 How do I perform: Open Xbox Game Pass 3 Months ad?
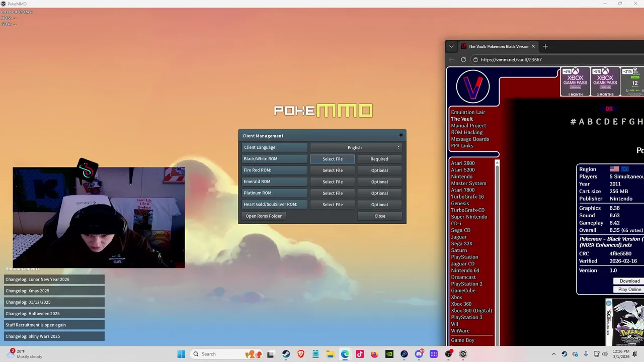click(605, 81)
